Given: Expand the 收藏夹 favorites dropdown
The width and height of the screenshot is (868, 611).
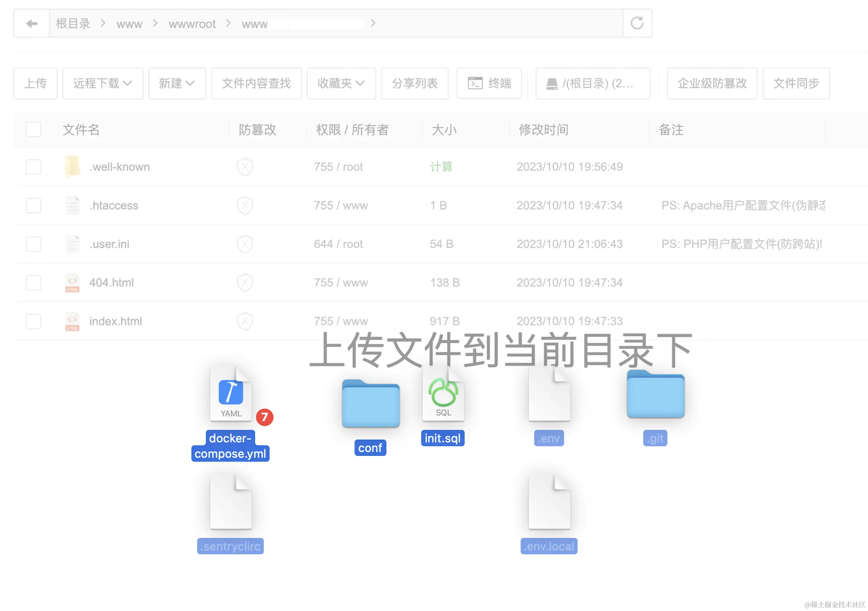Looking at the screenshot, I should (x=341, y=83).
